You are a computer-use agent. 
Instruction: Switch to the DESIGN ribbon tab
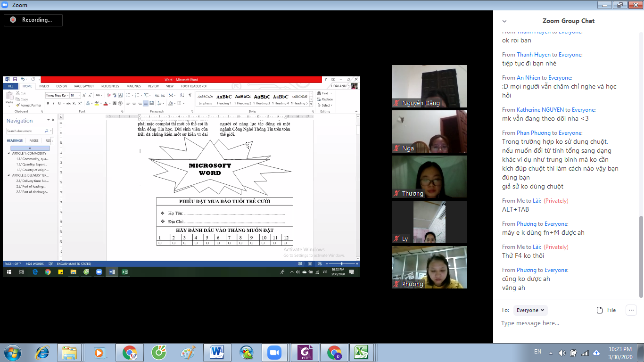(x=62, y=86)
